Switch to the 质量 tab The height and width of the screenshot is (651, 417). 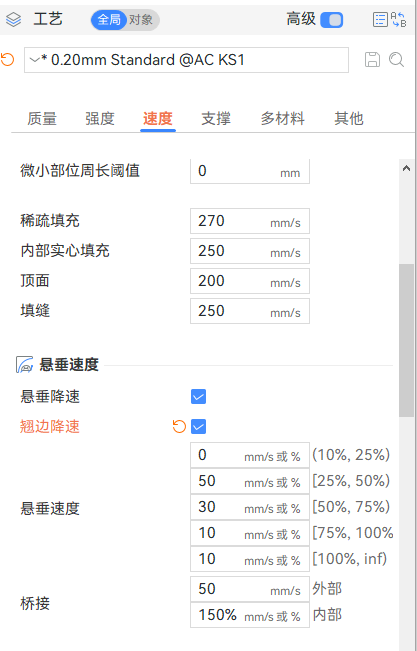42,119
